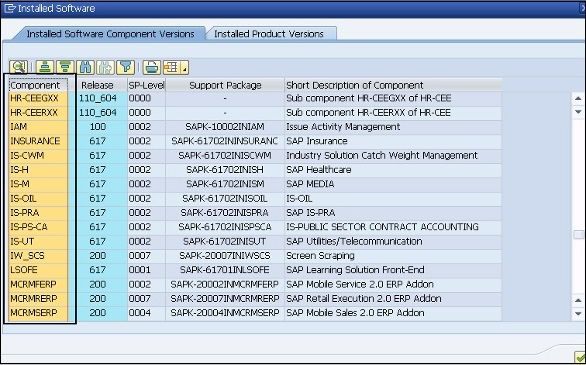Select the Release column header
586x365 pixels.
tap(97, 85)
